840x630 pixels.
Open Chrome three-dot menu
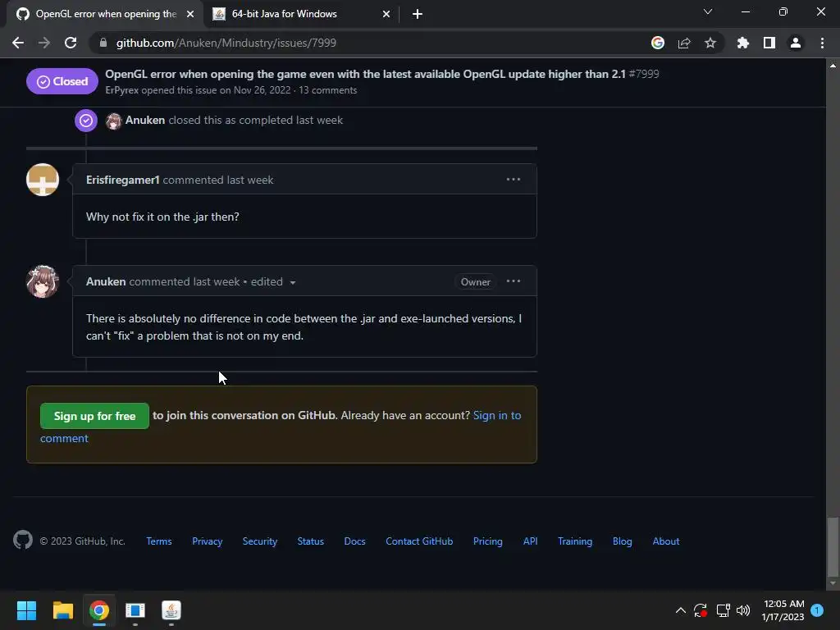click(822, 43)
